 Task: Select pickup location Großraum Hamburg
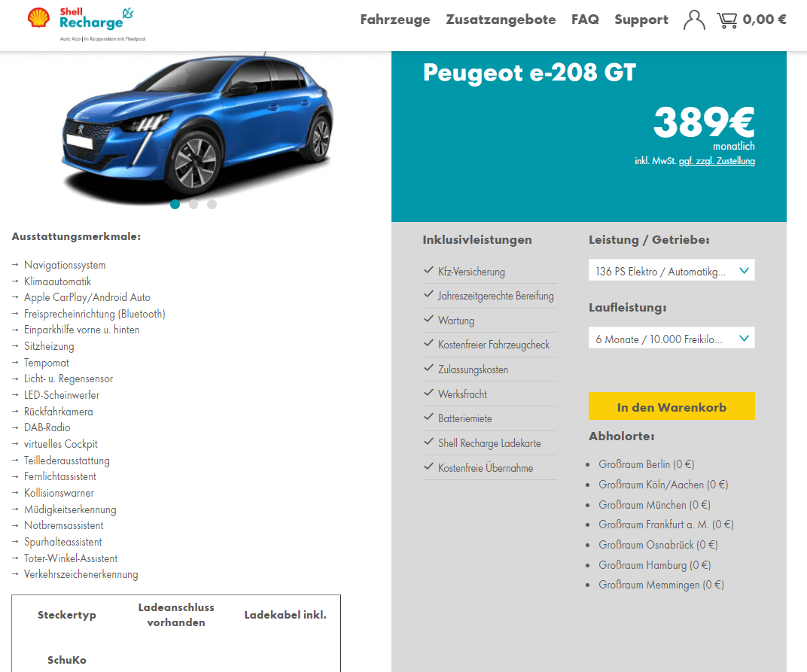(x=654, y=565)
